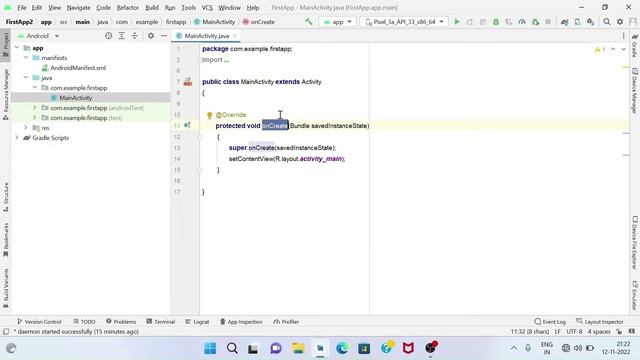This screenshot has width=640, height=360.
Task: Collapse the java folder node
Action: pos(26,77)
